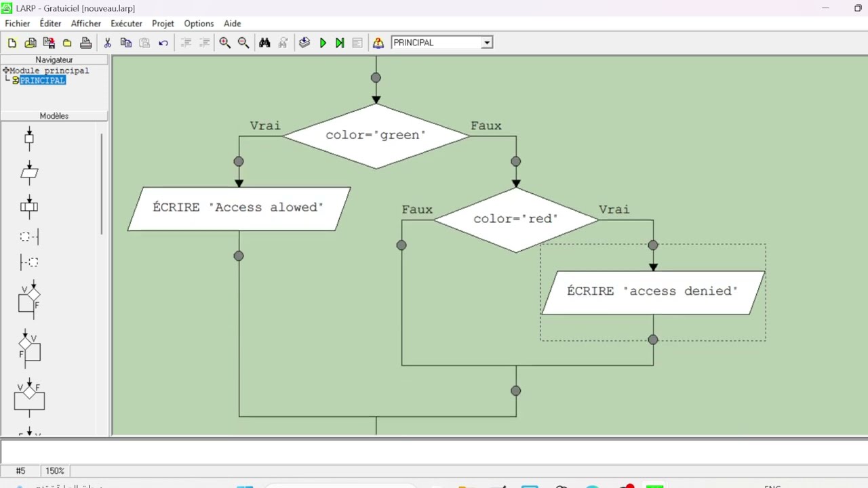Click the paste clipboard icon

[144, 43]
